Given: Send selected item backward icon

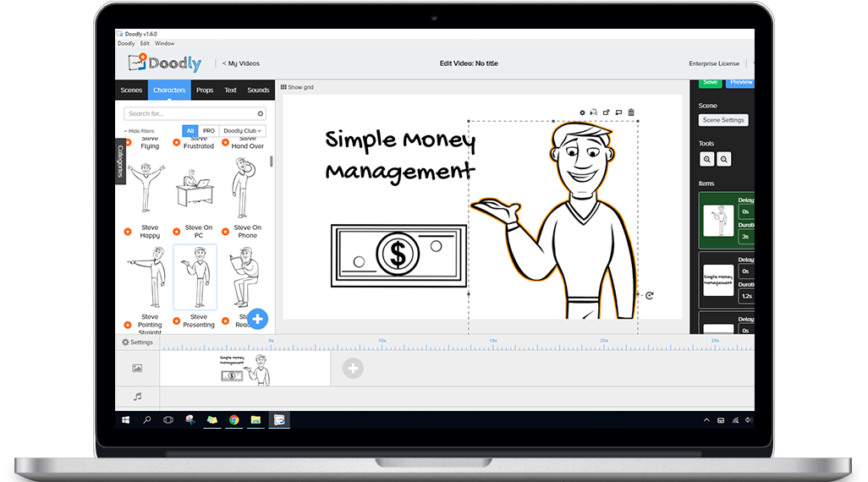Looking at the screenshot, I should click(x=619, y=112).
